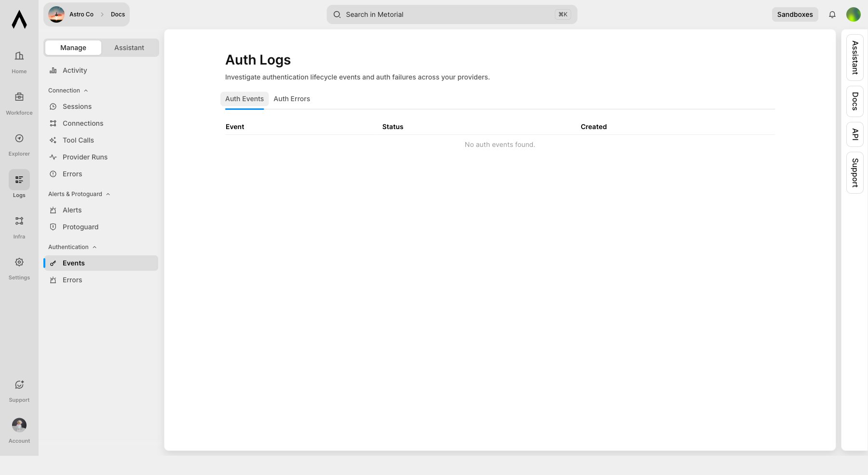Open right-side Assistant panel tab
This screenshot has height=475, width=868.
coord(855,57)
